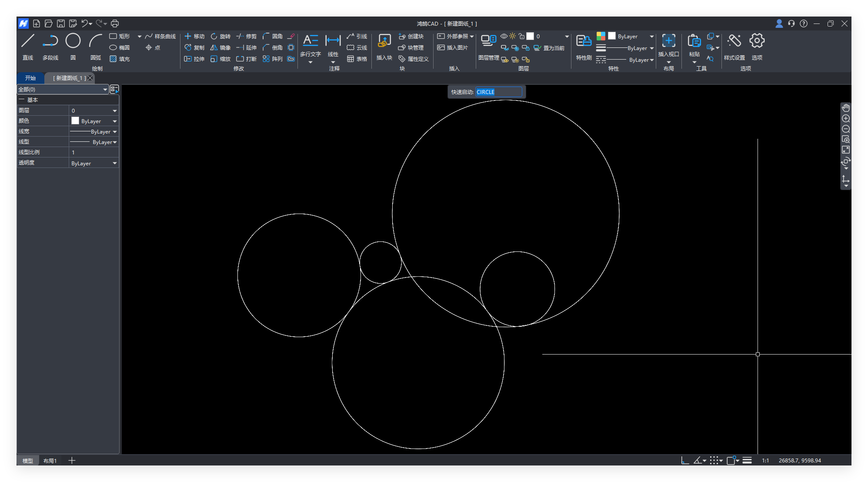Viewport: 868px width, 482px height.
Task: Click the 移动 move button
Action: click(x=194, y=37)
